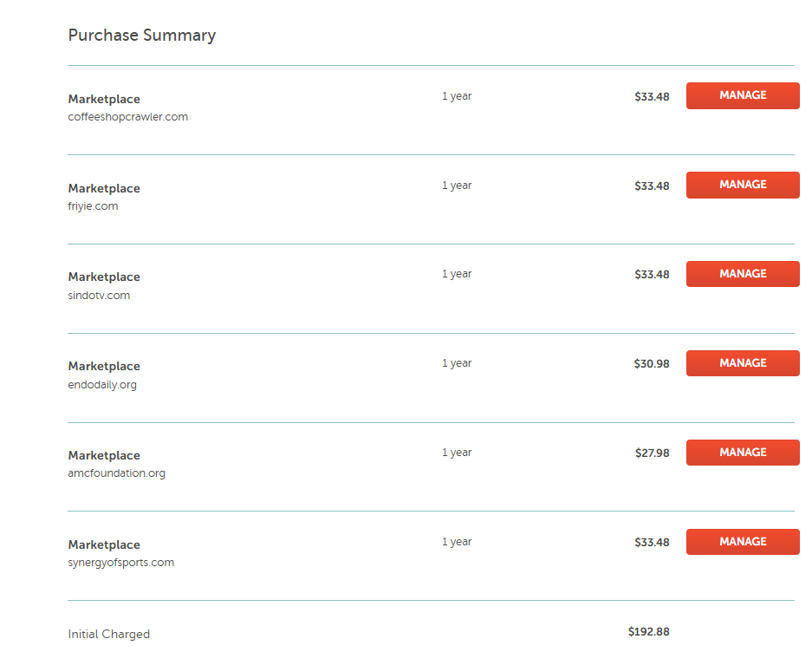This screenshot has width=812, height=665.
Task: Click Marketplace label above synergyofsports.com
Action: [x=104, y=545]
